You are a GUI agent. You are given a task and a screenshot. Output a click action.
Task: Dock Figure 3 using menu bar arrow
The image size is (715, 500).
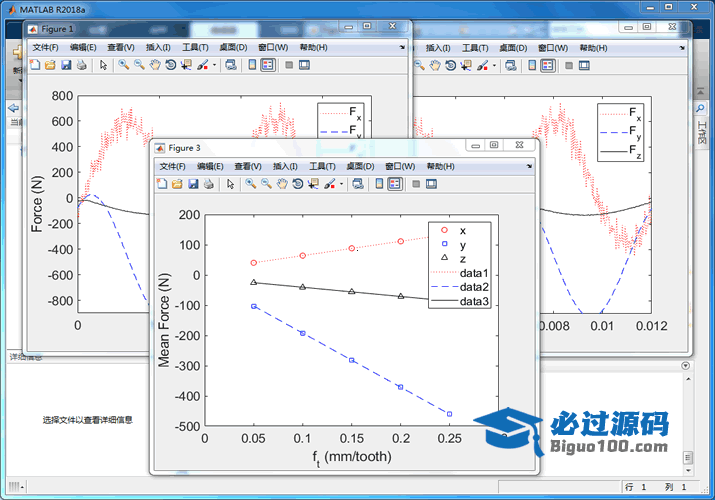point(529,166)
